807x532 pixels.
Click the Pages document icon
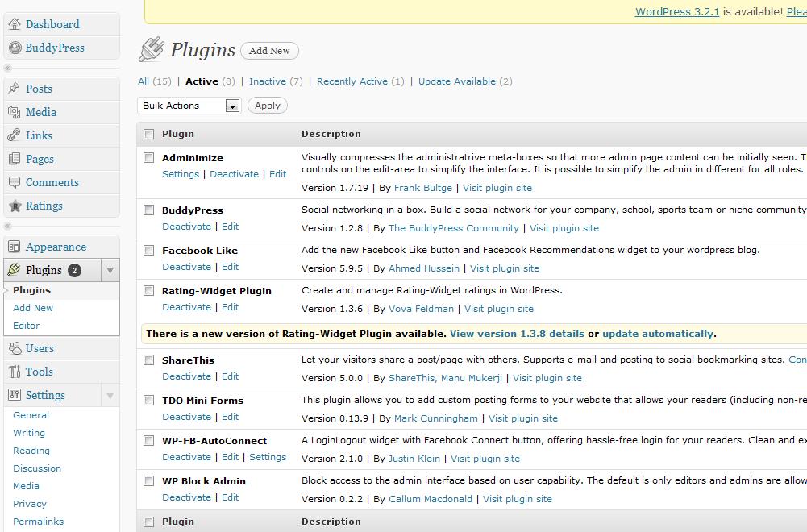pyautogui.click(x=15, y=159)
